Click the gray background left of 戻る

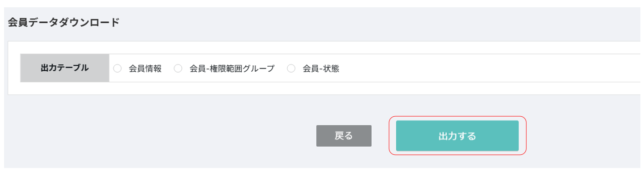(x=159, y=136)
